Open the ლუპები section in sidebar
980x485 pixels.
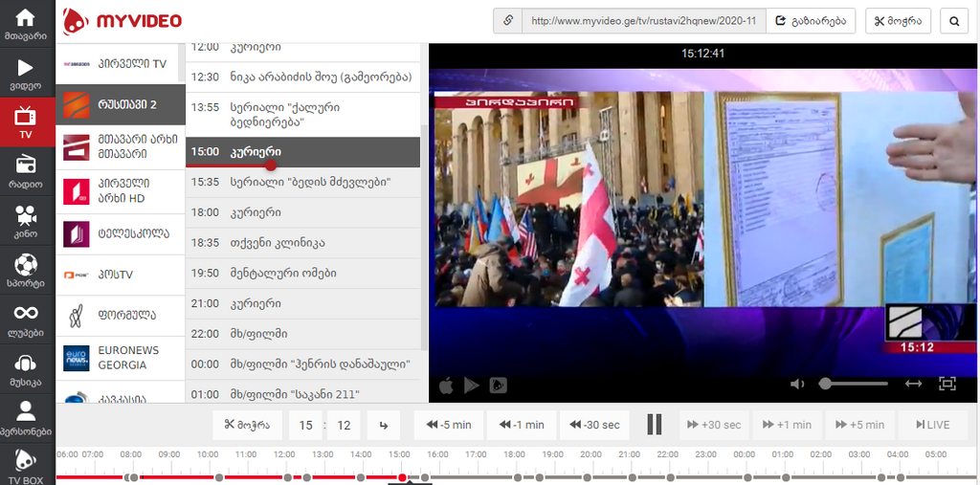(x=26, y=318)
